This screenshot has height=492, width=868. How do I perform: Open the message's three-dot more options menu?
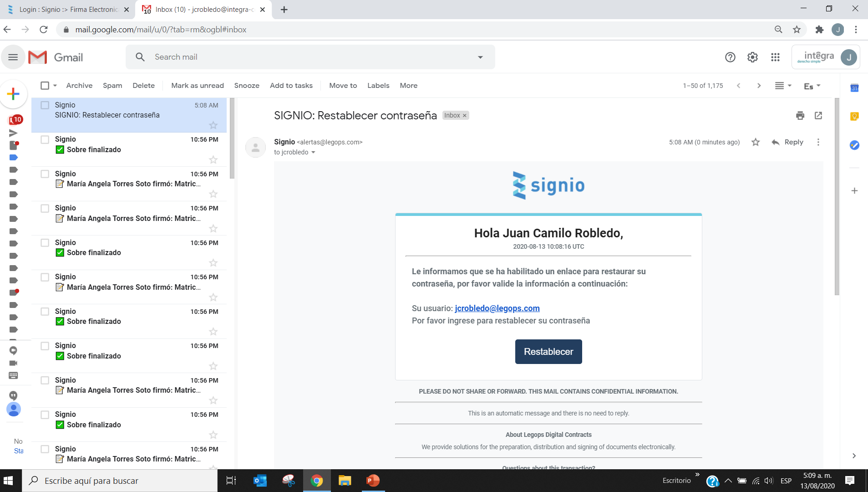[x=818, y=142]
